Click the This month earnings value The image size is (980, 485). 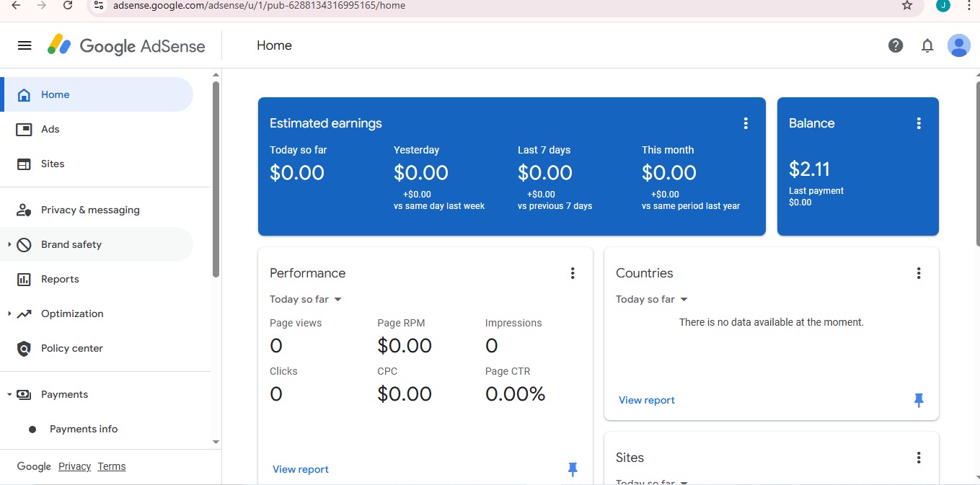669,173
